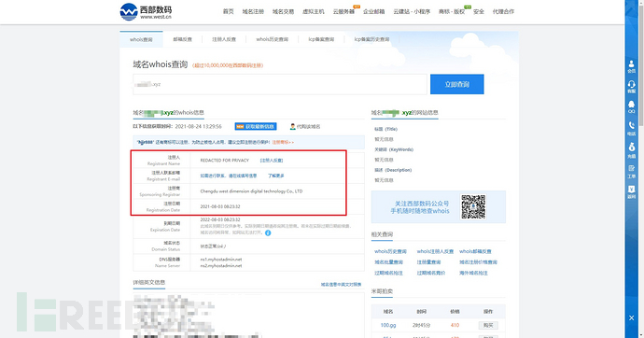This screenshot has height=338, width=644.
Task: Click the bottom ¥ sidebar icon
Action: click(x=631, y=191)
